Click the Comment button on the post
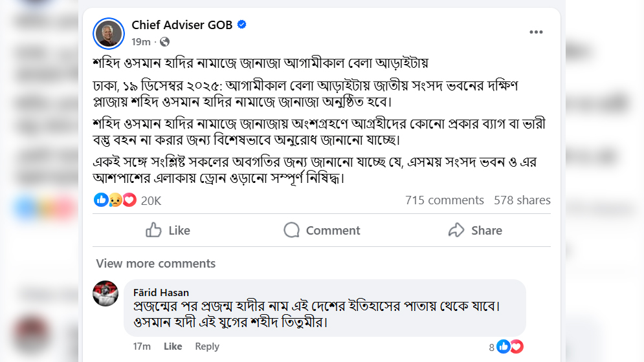 click(322, 230)
